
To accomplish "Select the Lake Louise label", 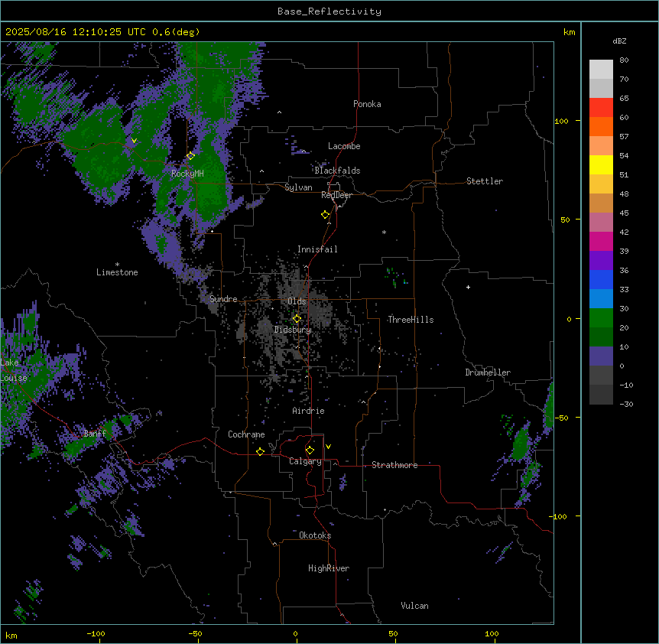I will [14, 370].
